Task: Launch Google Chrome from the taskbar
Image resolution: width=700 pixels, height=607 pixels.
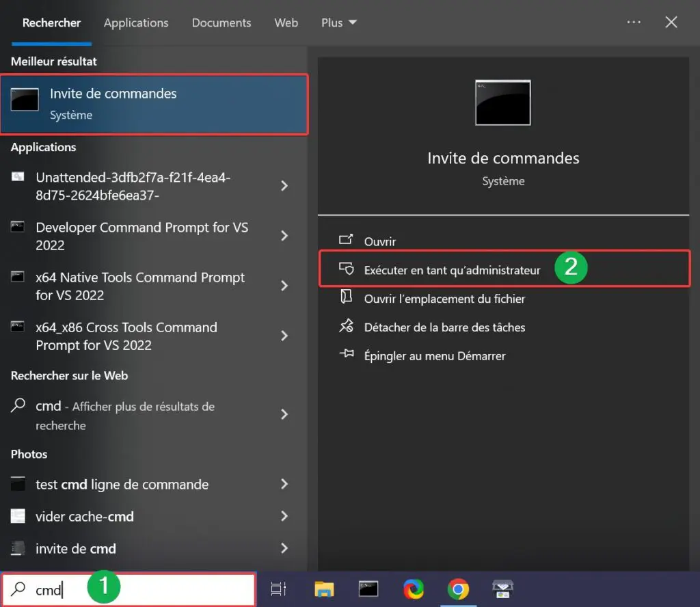Action: click(457, 589)
